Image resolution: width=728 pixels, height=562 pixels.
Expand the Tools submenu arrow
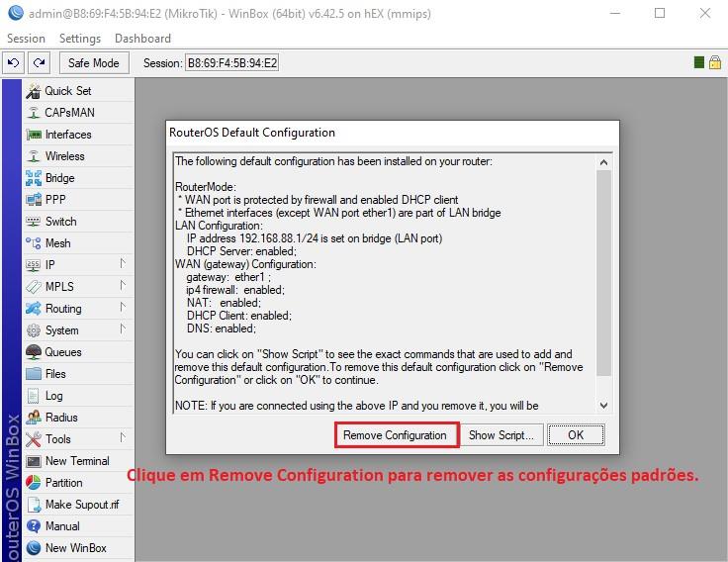click(x=123, y=437)
